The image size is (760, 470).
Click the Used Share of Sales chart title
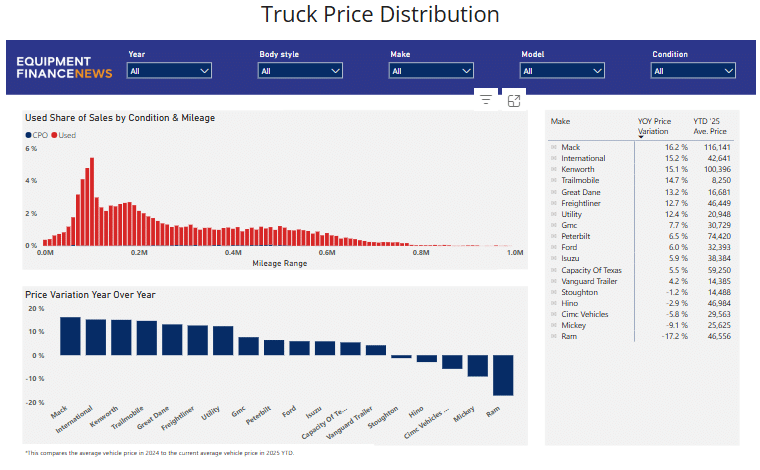coord(120,118)
